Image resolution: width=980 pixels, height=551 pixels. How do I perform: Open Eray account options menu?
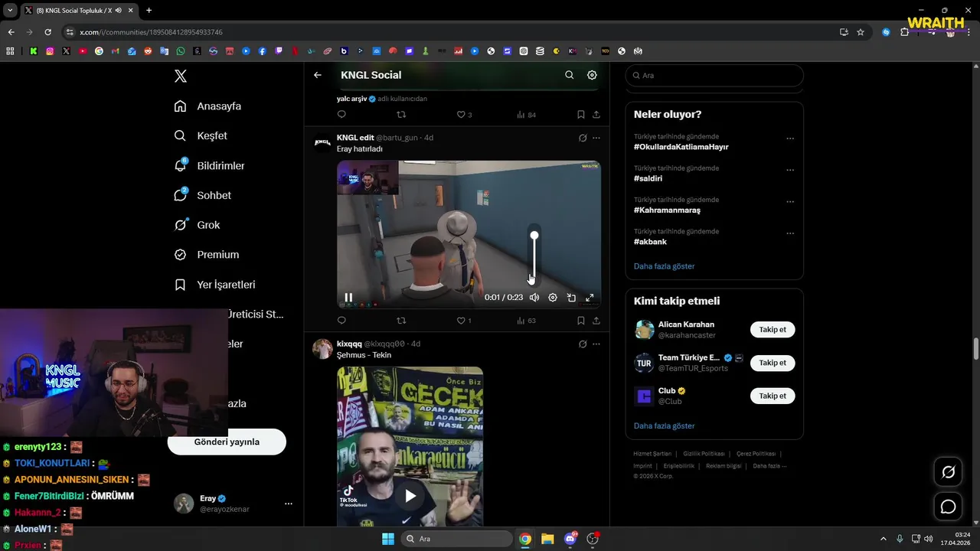[289, 504]
